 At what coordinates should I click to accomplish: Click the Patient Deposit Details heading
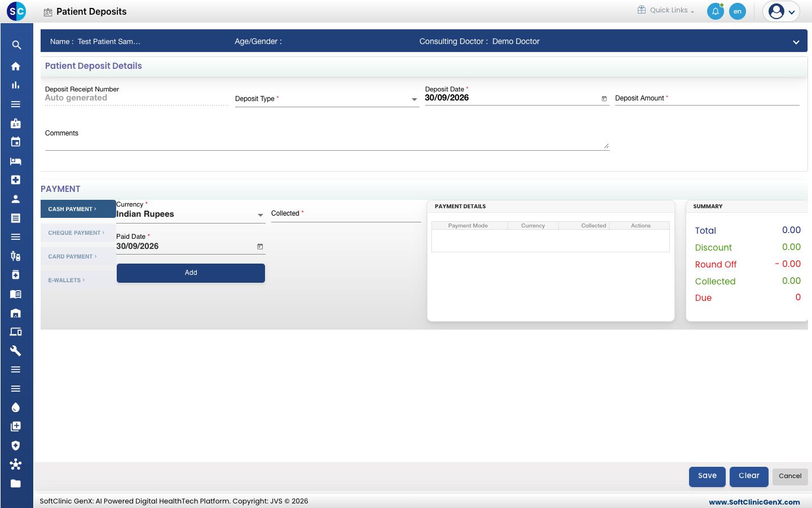pyautogui.click(x=94, y=66)
